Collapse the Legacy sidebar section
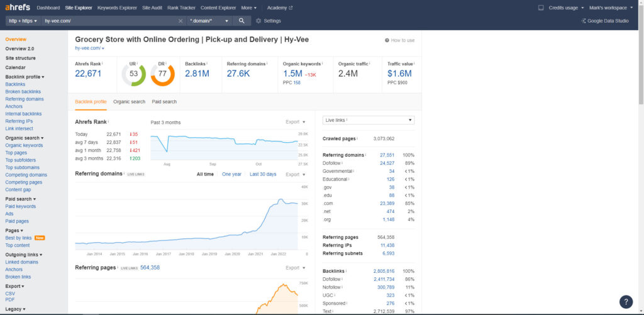The height and width of the screenshot is (315, 644). (x=15, y=309)
